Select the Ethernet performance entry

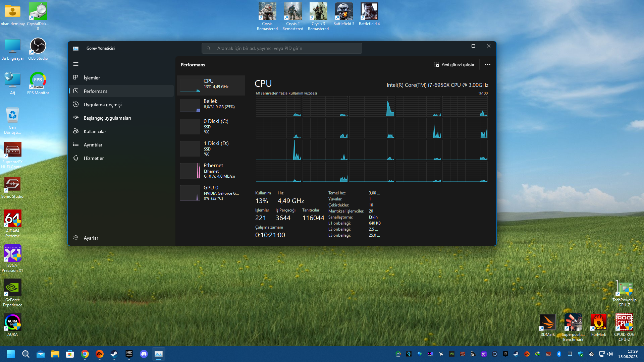[x=211, y=171]
